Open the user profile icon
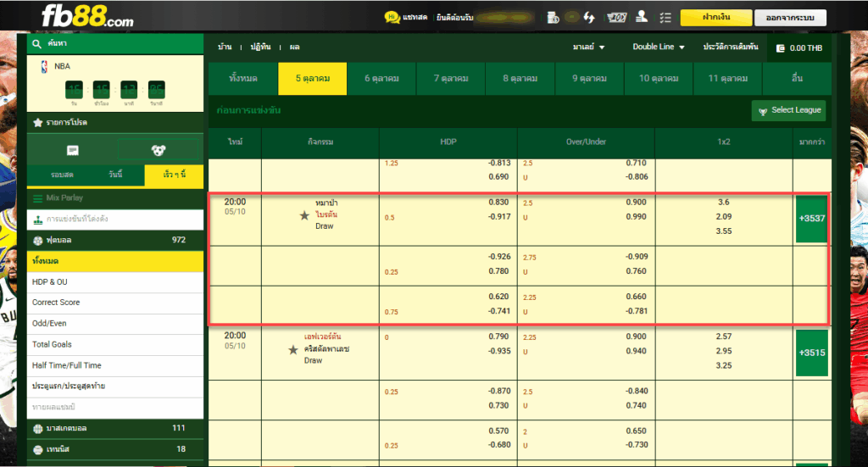This screenshot has width=868, height=467. (642, 17)
